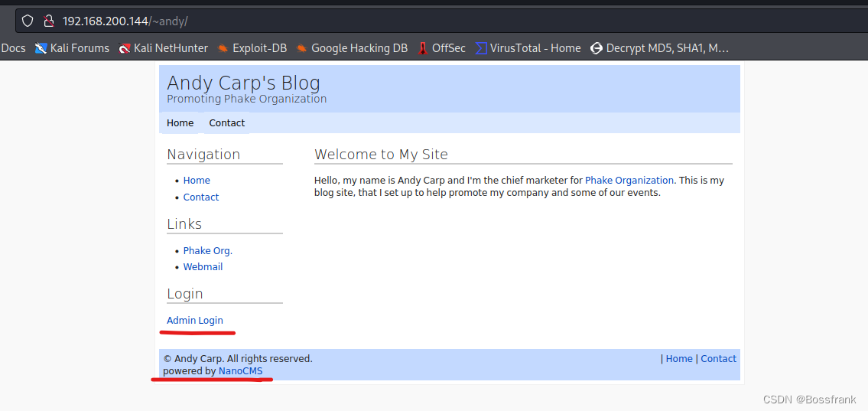
Task: Click the Links sidebar heading
Action: 184,223
